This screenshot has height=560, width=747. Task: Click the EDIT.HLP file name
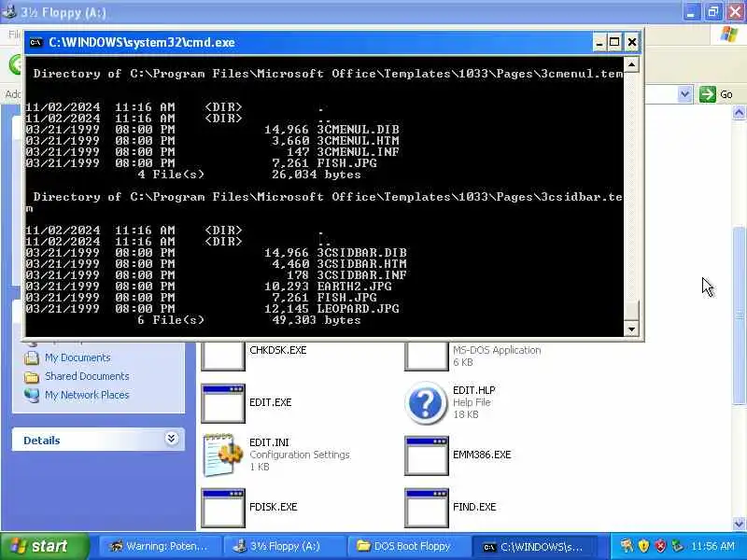(474, 390)
